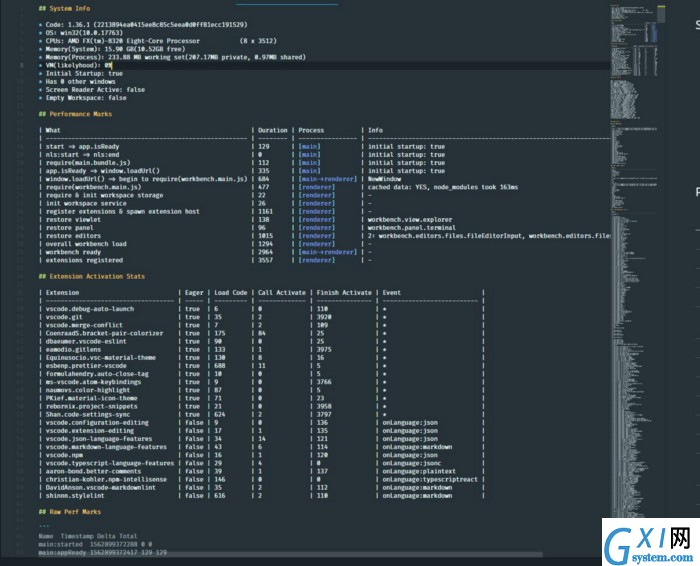Click 'formulahendry.auto-close-tag' extension name

[x=97, y=374]
